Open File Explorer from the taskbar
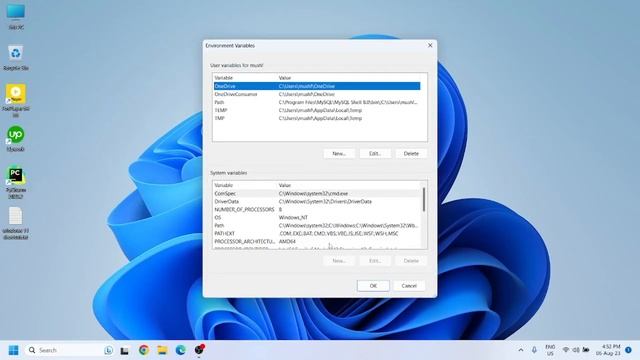Viewport: 640px width, 360px height. click(162, 350)
